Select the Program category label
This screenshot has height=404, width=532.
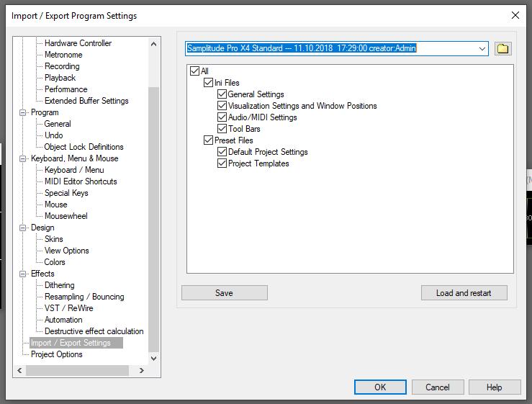(45, 112)
